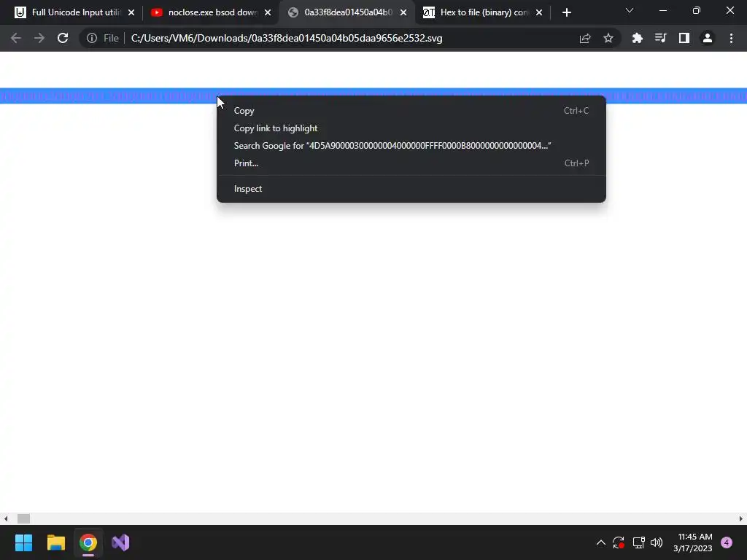Open the Windows Start menu
This screenshot has height=560, width=747.
(x=23, y=542)
